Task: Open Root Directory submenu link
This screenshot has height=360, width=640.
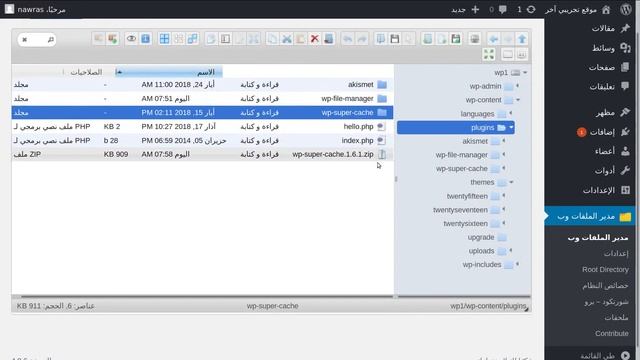Action: [605, 269]
